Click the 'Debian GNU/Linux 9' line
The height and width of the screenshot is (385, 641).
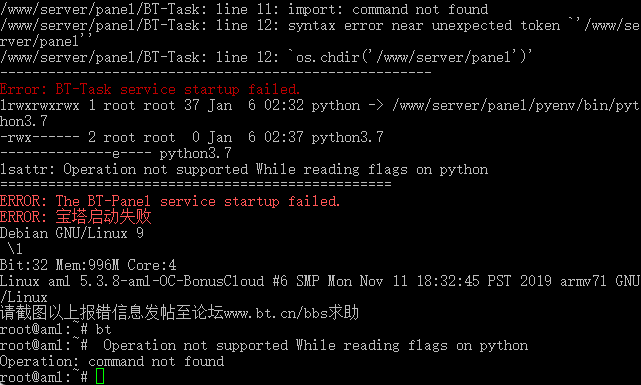click(72, 233)
